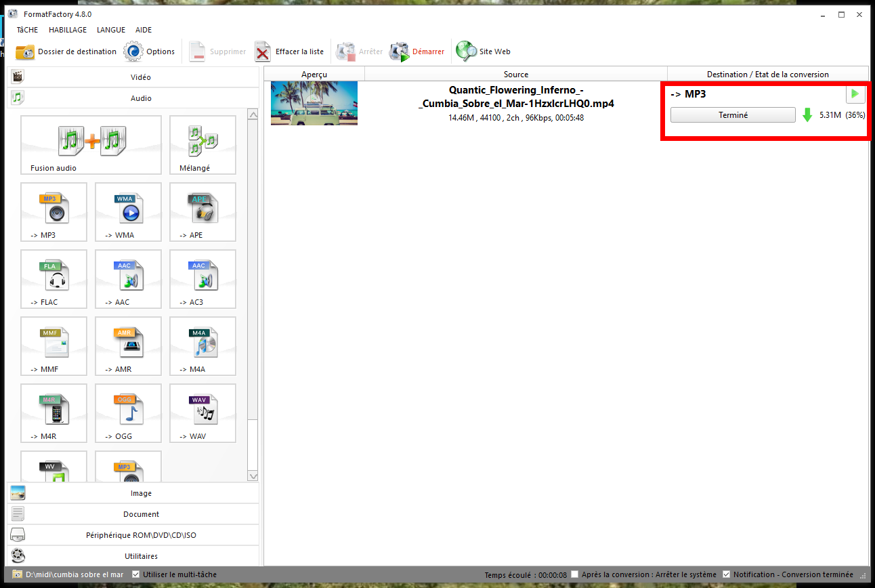Open the HABILLAGE menu

[x=68, y=30]
